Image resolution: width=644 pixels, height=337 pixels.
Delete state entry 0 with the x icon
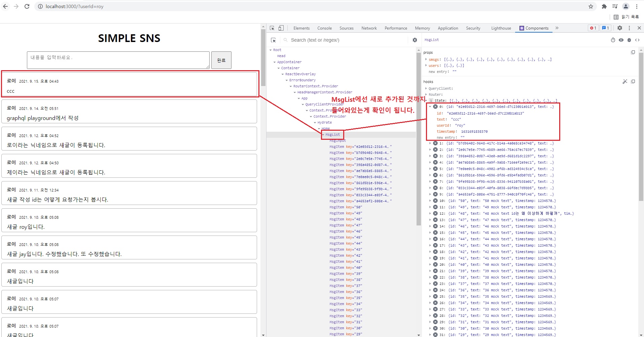pos(435,107)
